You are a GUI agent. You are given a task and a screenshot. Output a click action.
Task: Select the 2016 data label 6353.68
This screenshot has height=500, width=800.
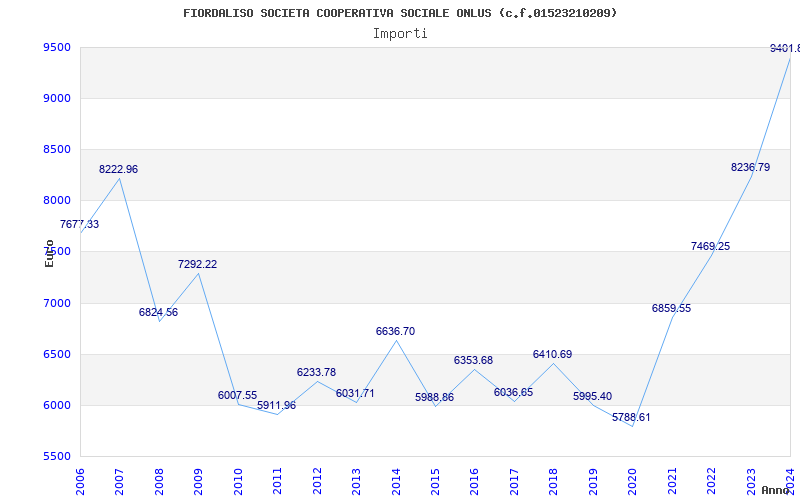pyautogui.click(x=473, y=360)
